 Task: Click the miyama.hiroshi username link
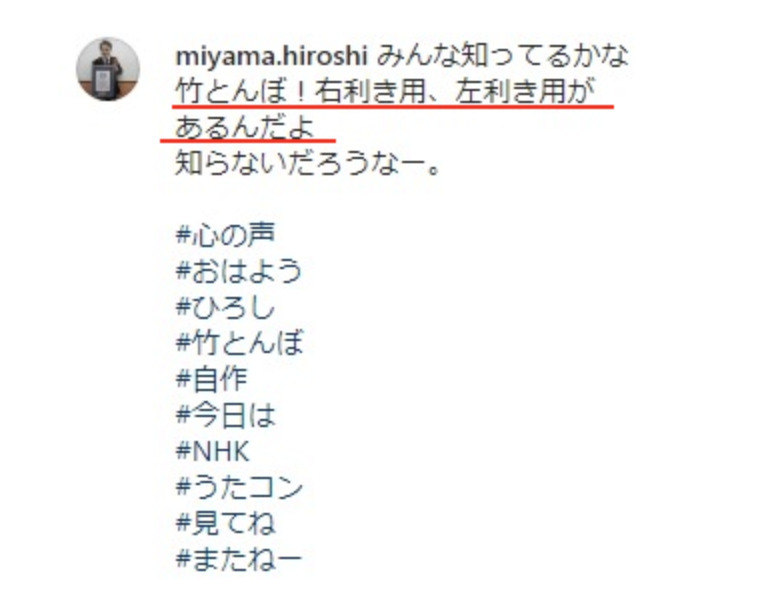271,56
